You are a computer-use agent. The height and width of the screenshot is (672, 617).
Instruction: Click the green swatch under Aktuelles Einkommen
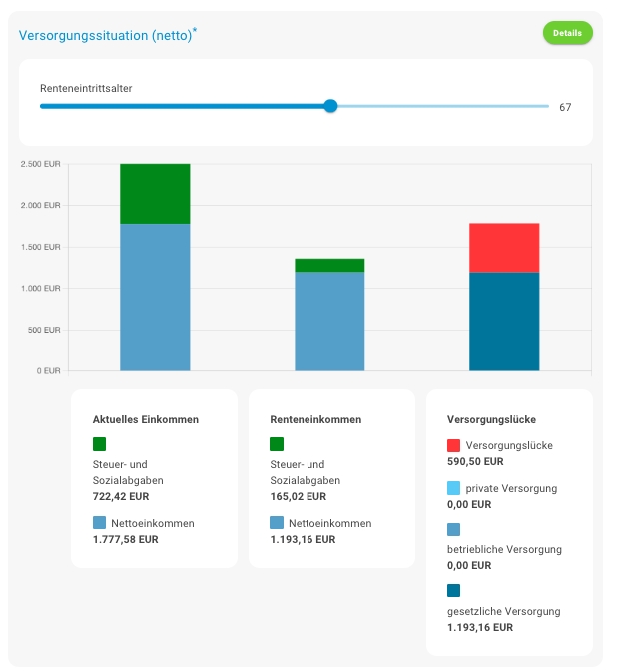pos(99,444)
